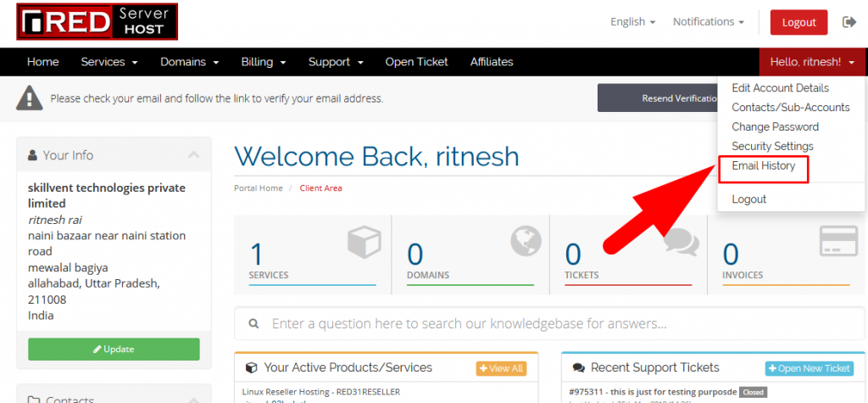
Task: Click the Resend Verification button
Action: (x=658, y=98)
